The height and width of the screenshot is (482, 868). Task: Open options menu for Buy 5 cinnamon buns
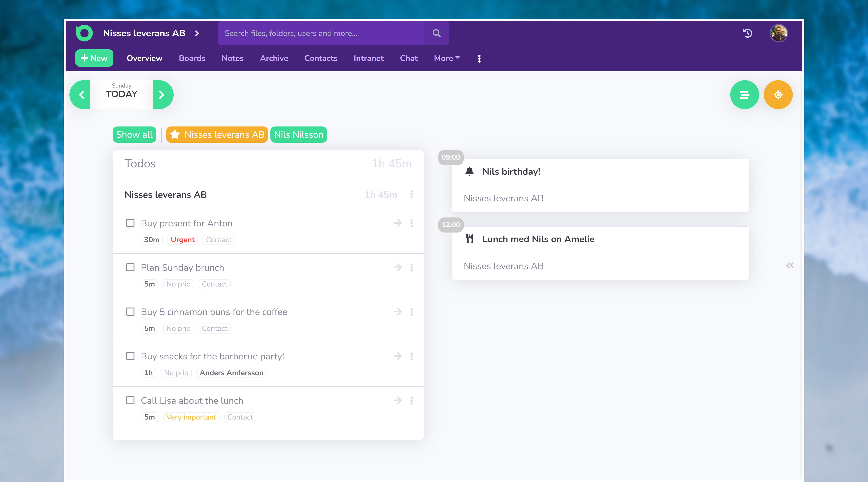click(x=411, y=312)
